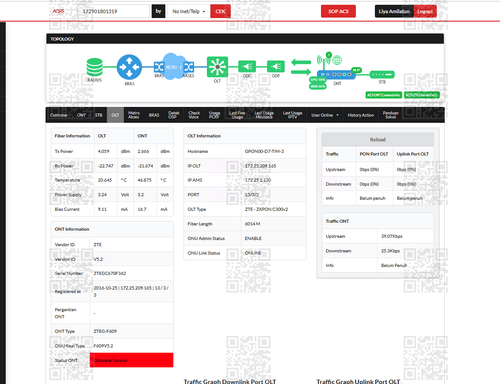Select the active OLT tab
This screenshot has width=500, height=384.
coord(115,115)
